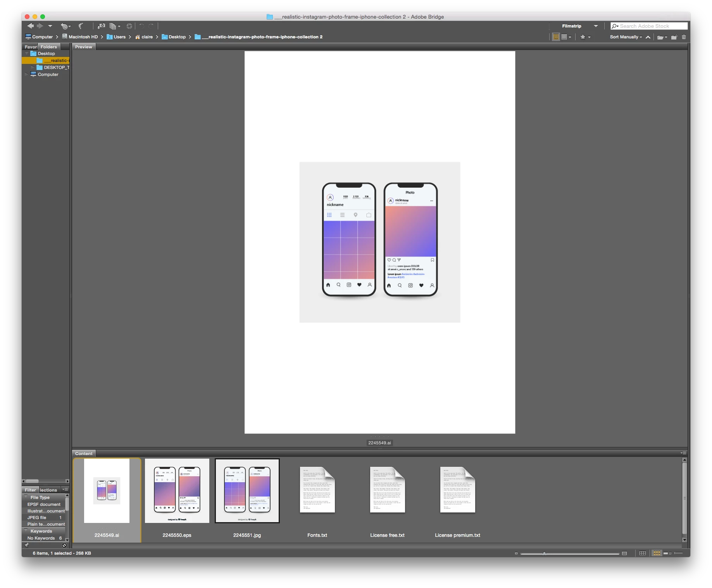Open the workspace switcher dropdown arrow
The width and height of the screenshot is (712, 588).
click(596, 26)
